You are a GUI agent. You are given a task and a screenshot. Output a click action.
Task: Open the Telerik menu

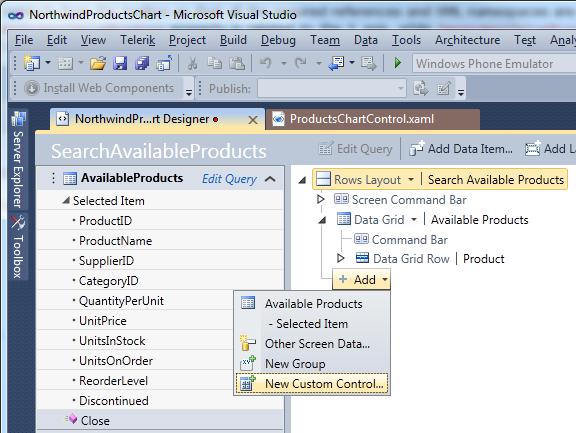138,40
